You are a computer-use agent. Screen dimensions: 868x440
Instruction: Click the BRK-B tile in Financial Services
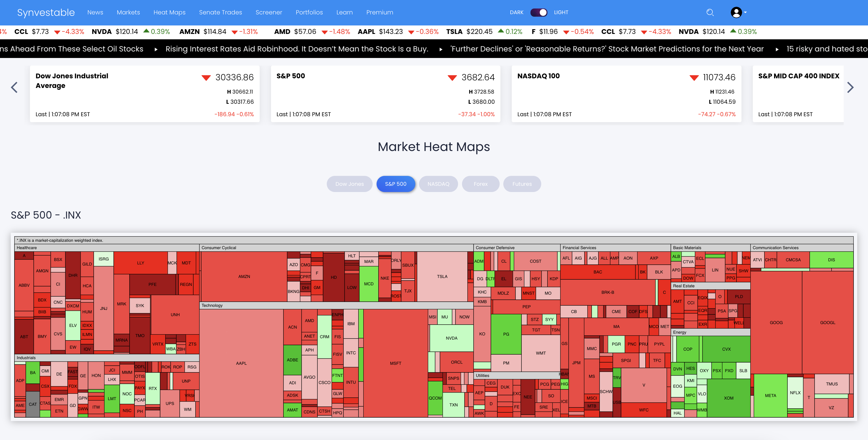click(x=607, y=292)
